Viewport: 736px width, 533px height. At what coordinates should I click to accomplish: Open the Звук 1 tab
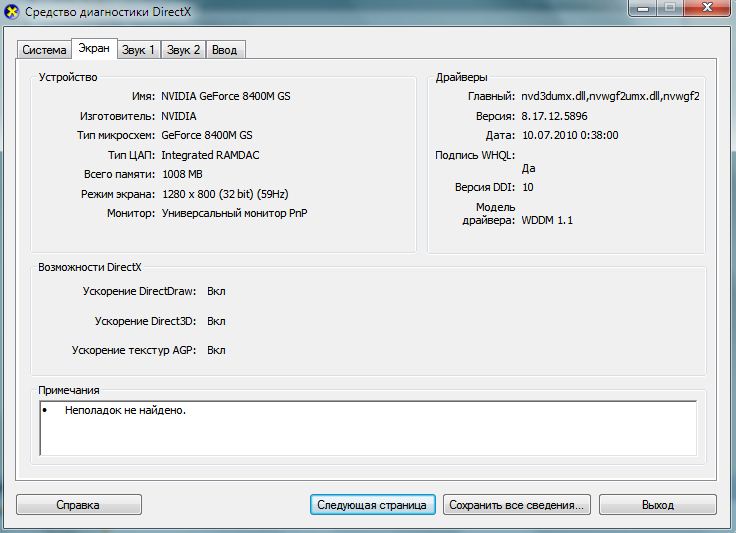138,50
